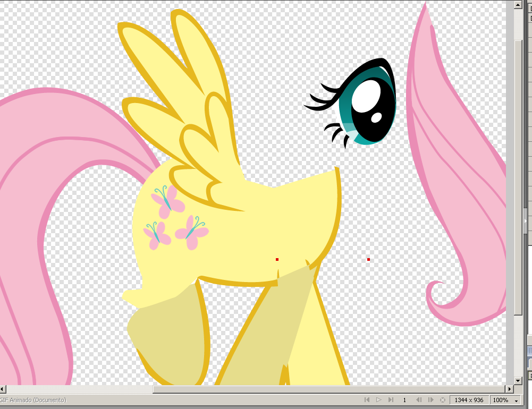The height and width of the screenshot is (409, 532).
Task: Jump to the last frame
Action: tap(391, 400)
